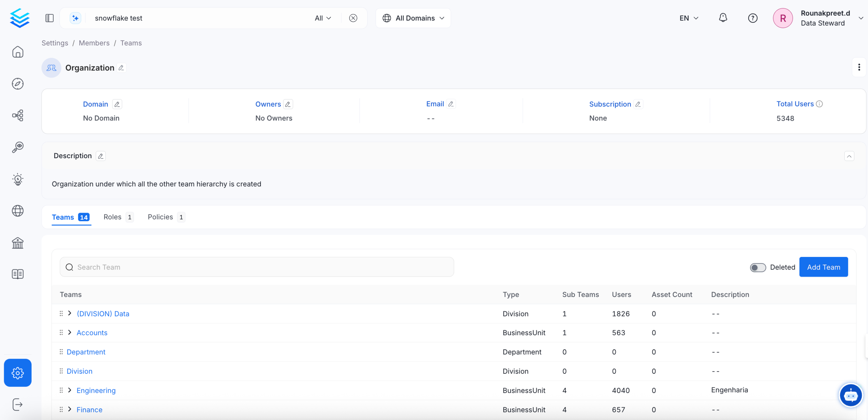The width and height of the screenshot is (868, 420).
Task: Open the notifications bell
Action: pyautogui.click(x=723, y=18)
